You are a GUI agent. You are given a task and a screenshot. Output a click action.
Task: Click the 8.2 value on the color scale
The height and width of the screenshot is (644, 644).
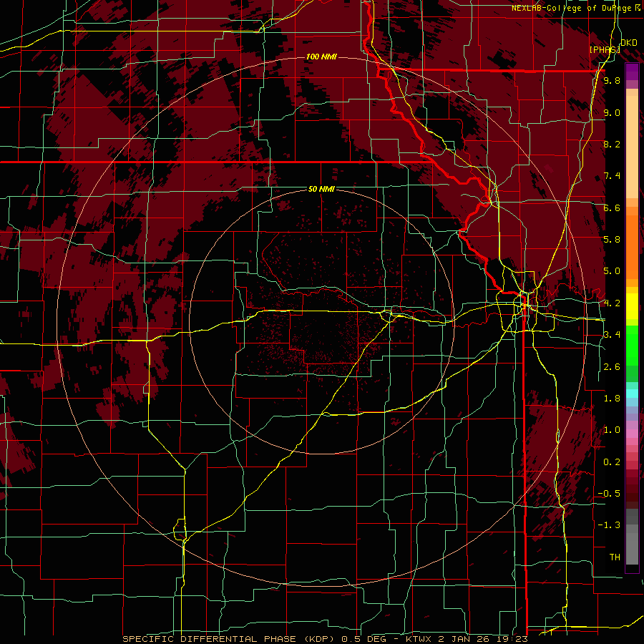tap(612, 144)
